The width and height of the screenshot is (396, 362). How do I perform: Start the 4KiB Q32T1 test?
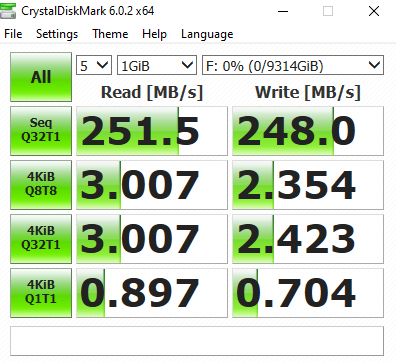coord(41,239)
